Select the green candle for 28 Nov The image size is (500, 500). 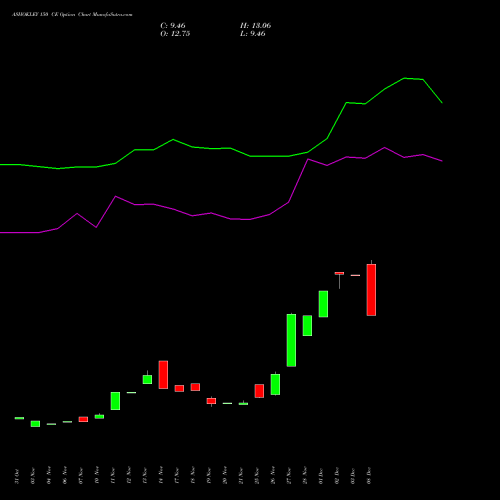click(x=307, y=325)
